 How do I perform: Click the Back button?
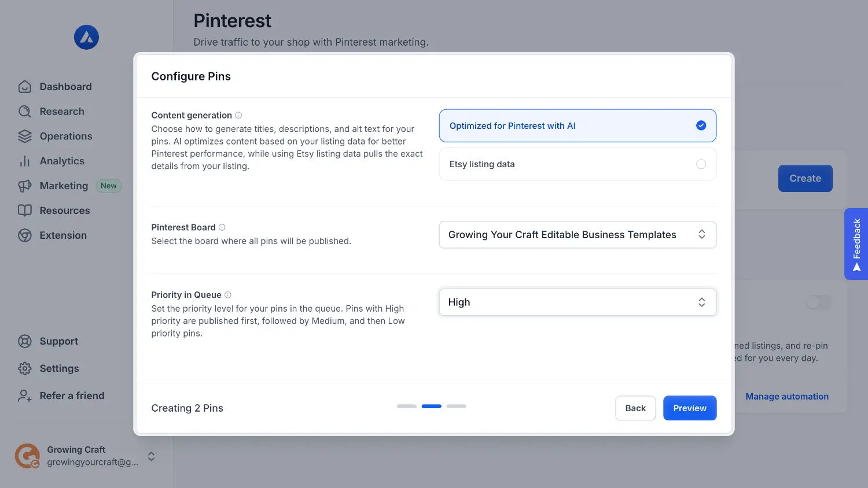(635, 408)
